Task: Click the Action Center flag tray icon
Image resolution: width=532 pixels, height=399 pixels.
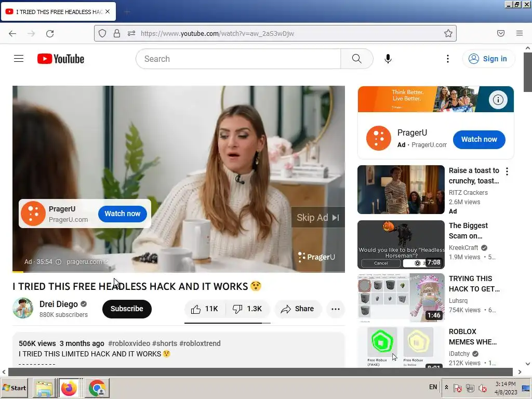Action: (457, 388)
